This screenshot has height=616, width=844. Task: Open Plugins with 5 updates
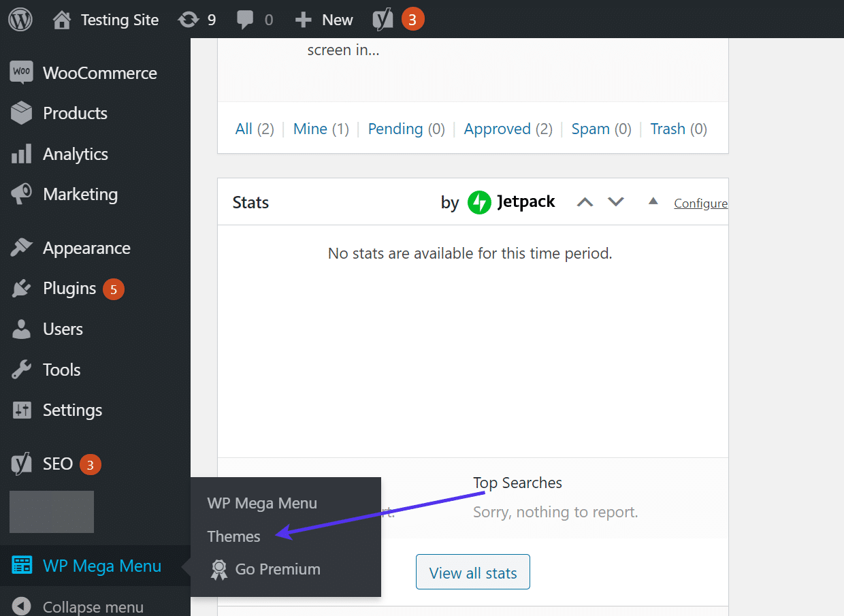pyautogui.click(x=69, y=289)
